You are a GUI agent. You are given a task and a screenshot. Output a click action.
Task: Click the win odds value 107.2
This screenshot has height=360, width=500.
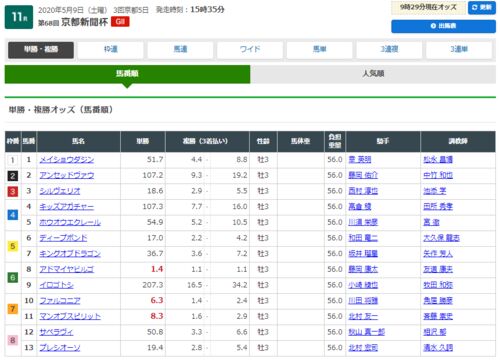tap(153, 175)
